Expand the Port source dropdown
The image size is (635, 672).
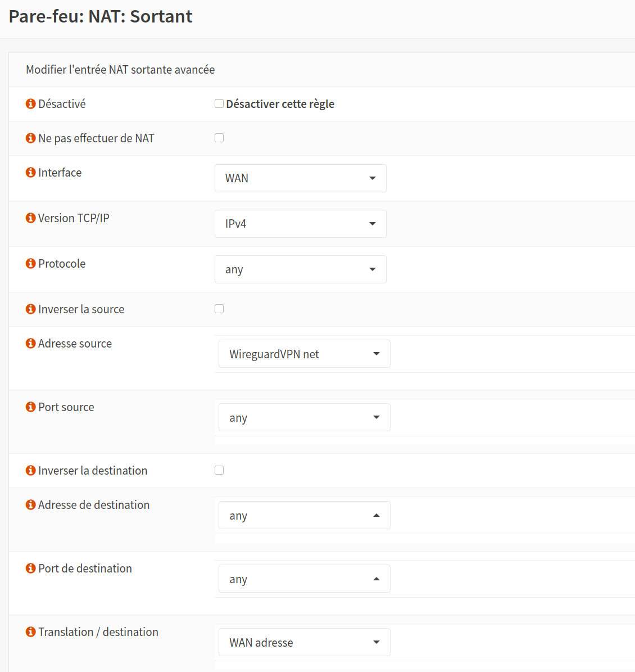click(x=304, y=417)
